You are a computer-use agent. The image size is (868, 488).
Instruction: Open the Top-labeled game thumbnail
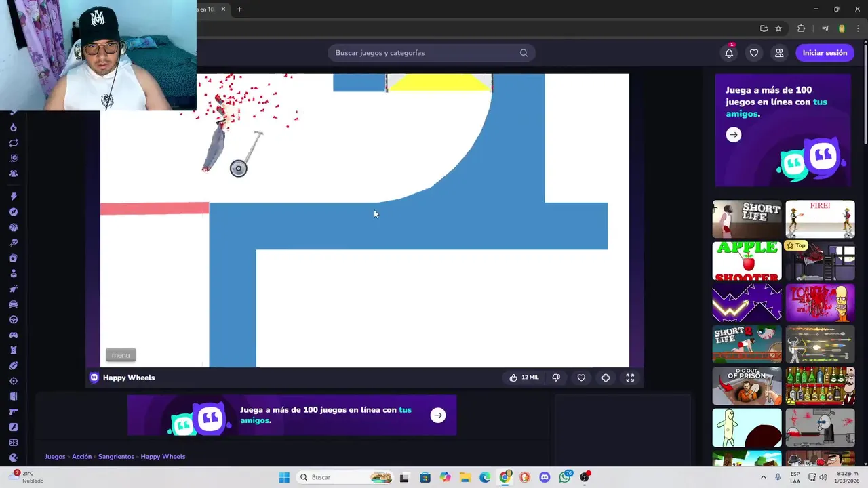(820, 261)
